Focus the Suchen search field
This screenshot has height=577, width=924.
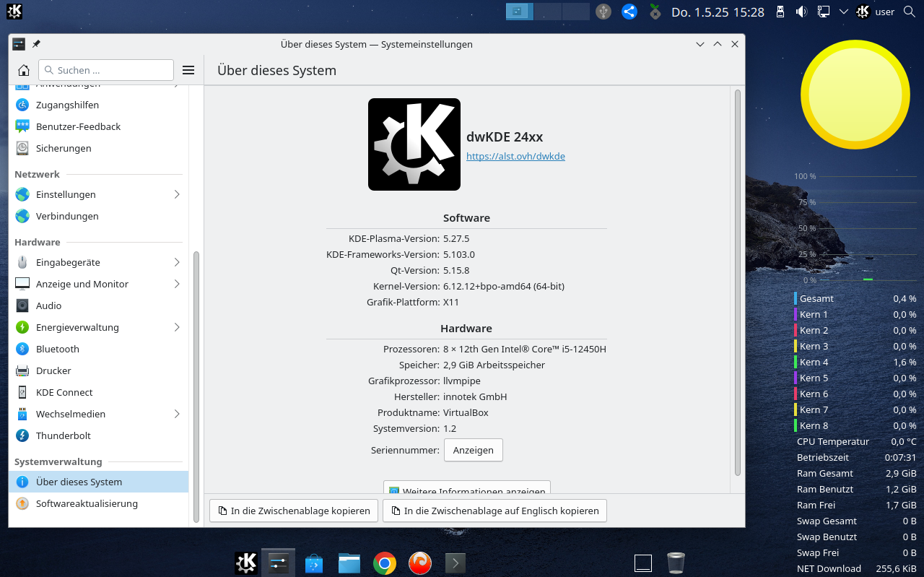(x=106, y=70)
